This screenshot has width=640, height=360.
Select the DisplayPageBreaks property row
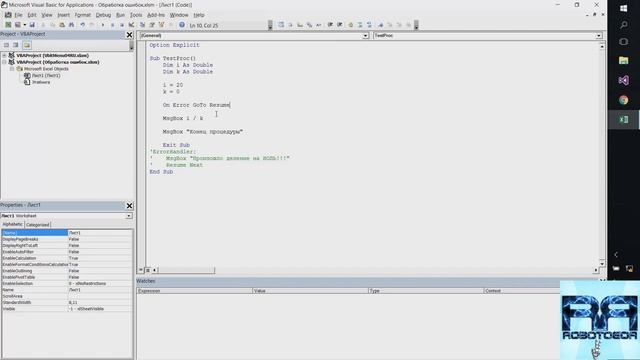(x=67, y=239)
